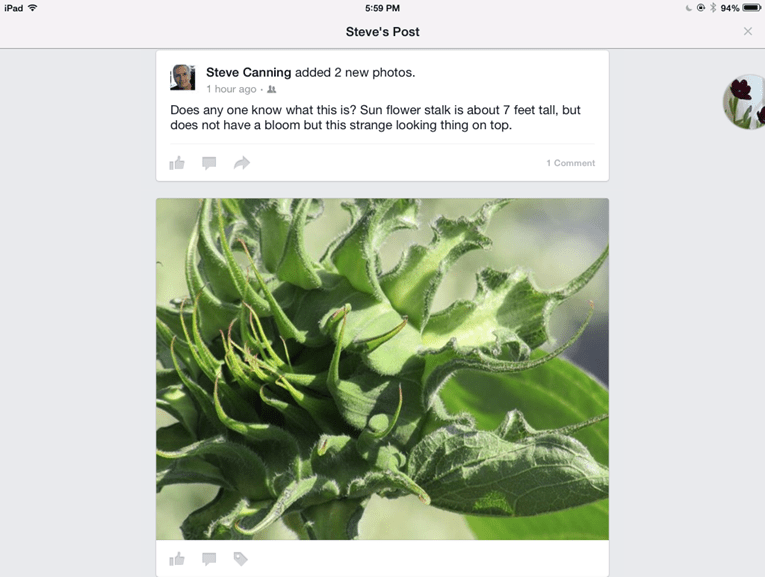
Task: Tap the share arrow icon on the post
Action: [242, 163]
